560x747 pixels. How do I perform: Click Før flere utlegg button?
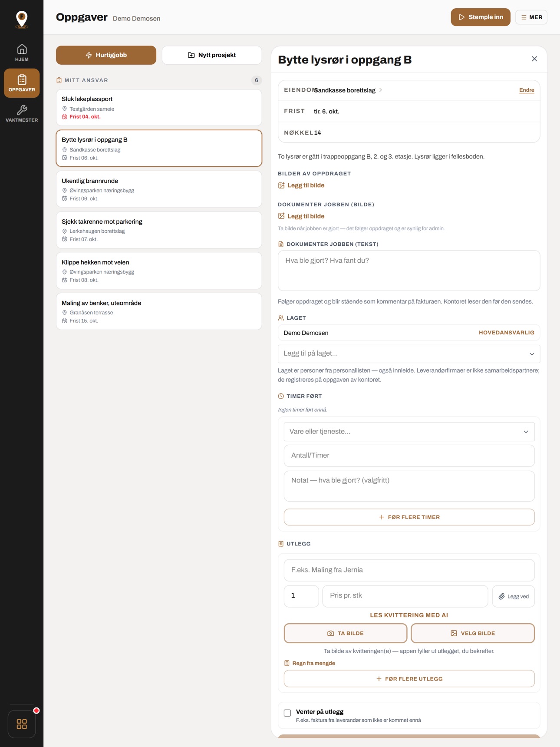click(409, 679)
